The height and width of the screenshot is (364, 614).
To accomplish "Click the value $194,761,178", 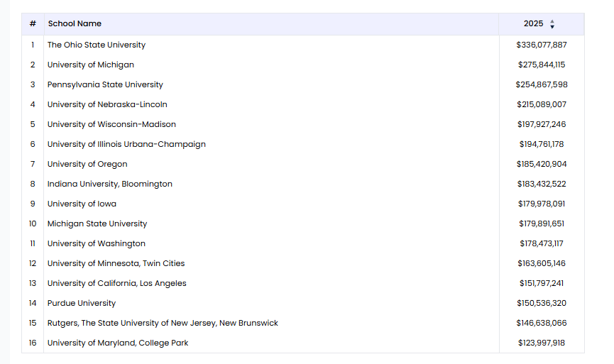I will pos(542,144).
